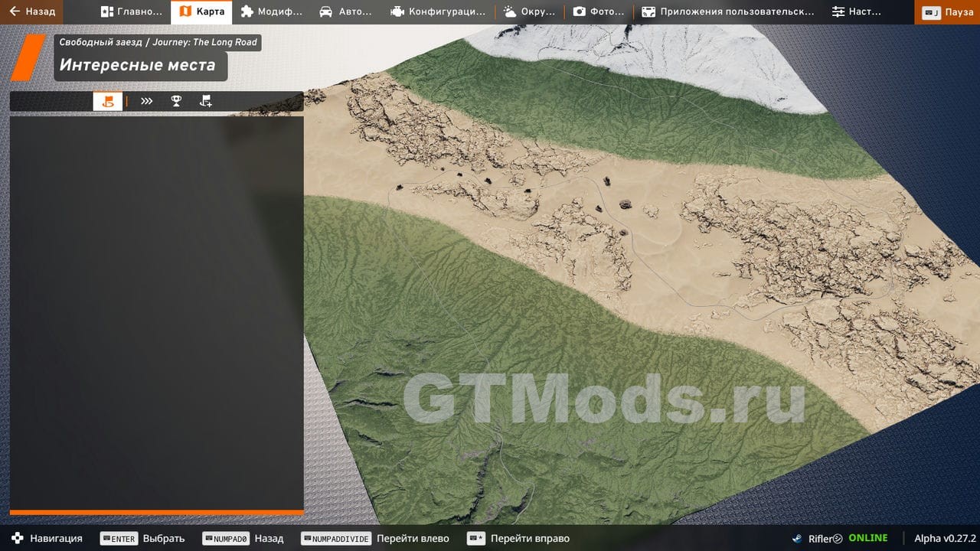Image resolution: width=980 pixels, height=551 pixels.
Task: Open the Окружение environment tab
Action: click(x=529, y=11)
